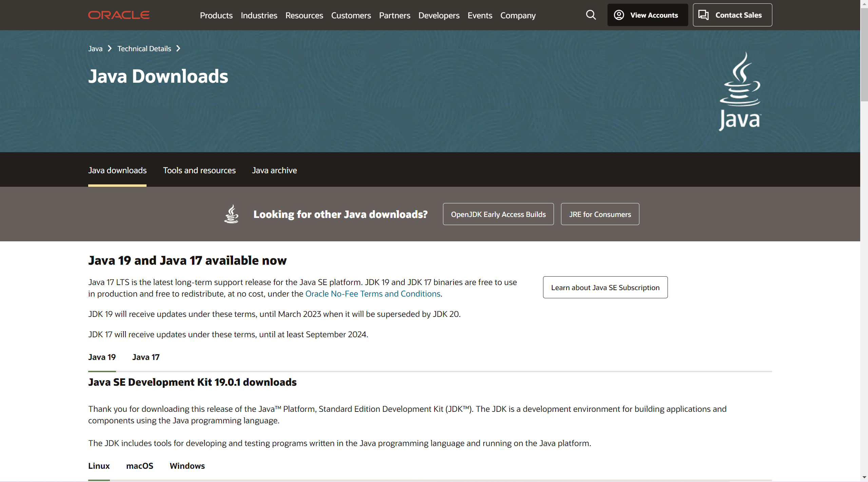Go to Java breadcrumb link
Viewport: 868px width, 482px height.
(x=95, y=48)
